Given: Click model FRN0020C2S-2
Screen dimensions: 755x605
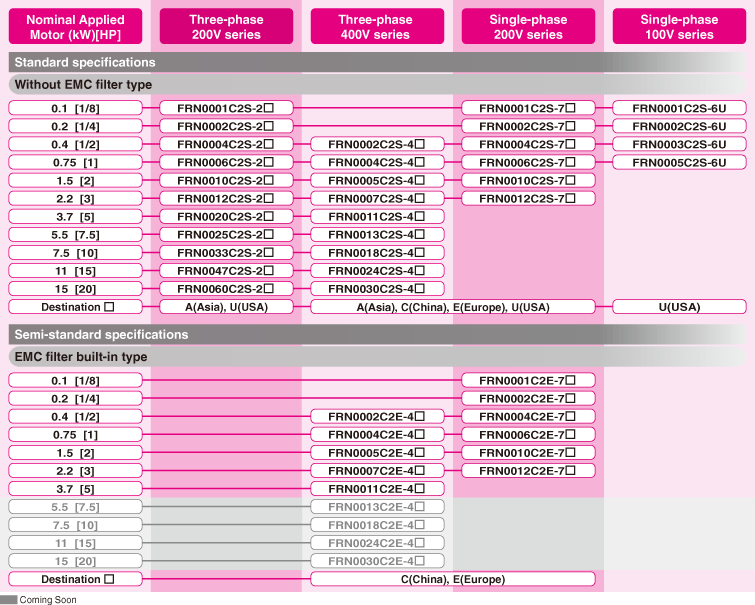Looking at the screenshot, I should click(226, 216).
